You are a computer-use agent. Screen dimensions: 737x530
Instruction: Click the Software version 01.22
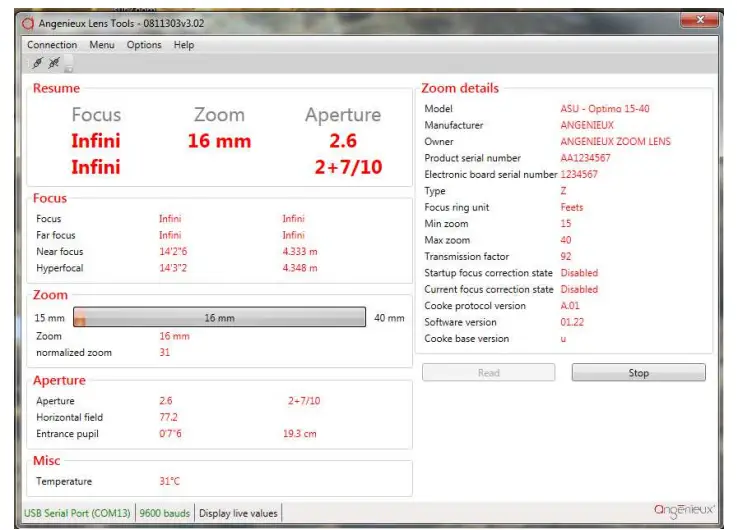[x=572, y=322]
